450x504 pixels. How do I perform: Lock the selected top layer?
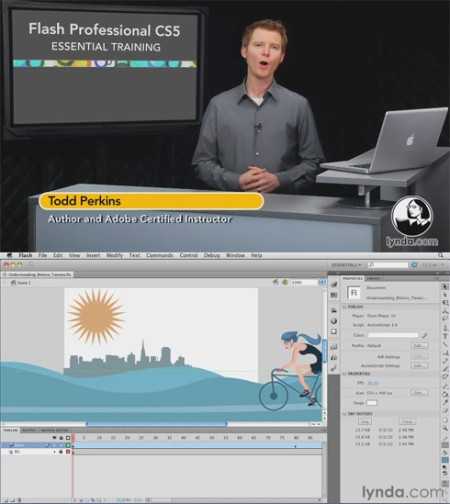click(61, 445)
